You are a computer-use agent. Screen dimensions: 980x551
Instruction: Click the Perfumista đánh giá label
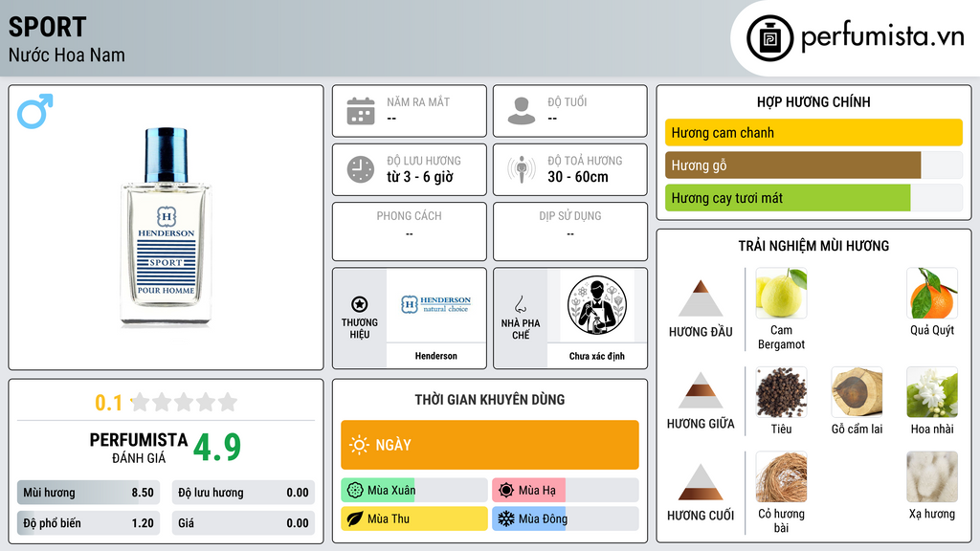tap(139, 448)
